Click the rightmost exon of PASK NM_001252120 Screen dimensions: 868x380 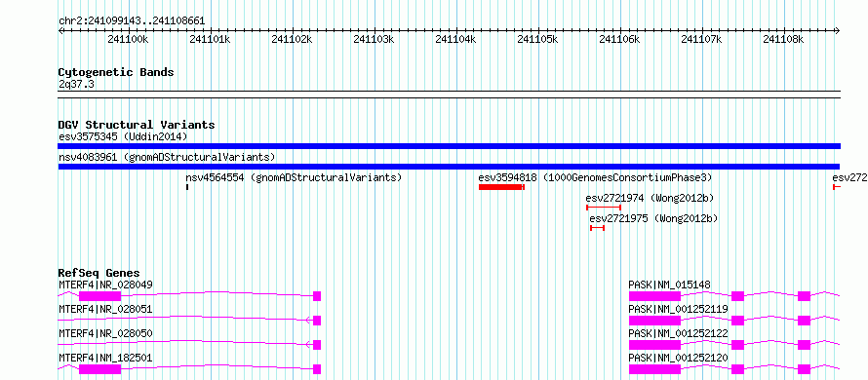click(x=805, y=369)
